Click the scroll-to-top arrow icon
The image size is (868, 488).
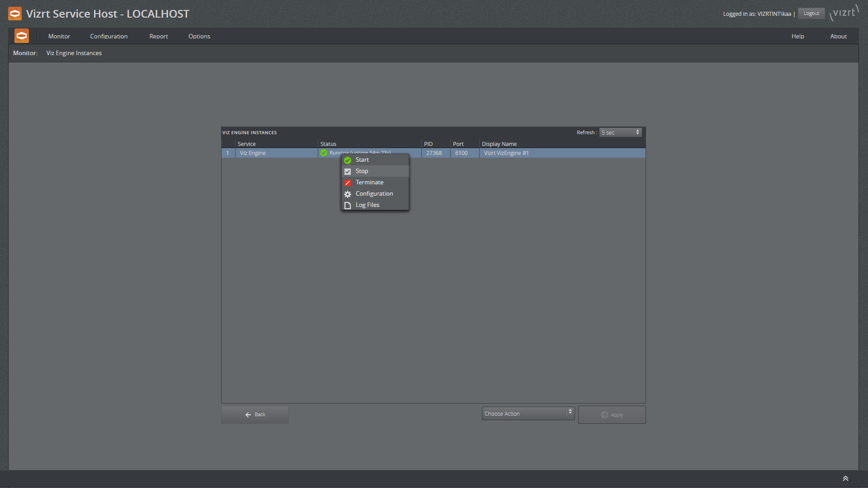pos(846,478)
